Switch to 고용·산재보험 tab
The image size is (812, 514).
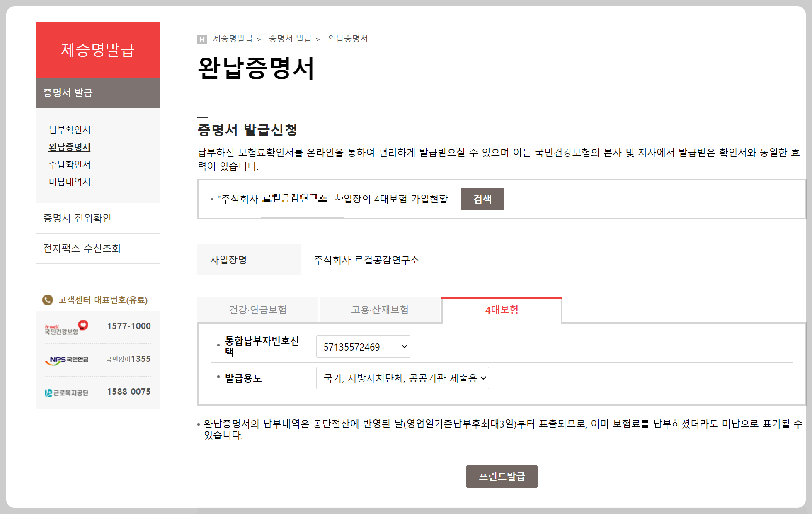click(380, 310)
